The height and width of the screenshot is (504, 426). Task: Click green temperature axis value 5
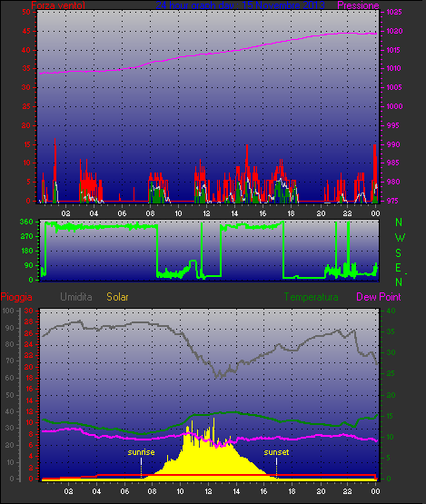[389, 458]
